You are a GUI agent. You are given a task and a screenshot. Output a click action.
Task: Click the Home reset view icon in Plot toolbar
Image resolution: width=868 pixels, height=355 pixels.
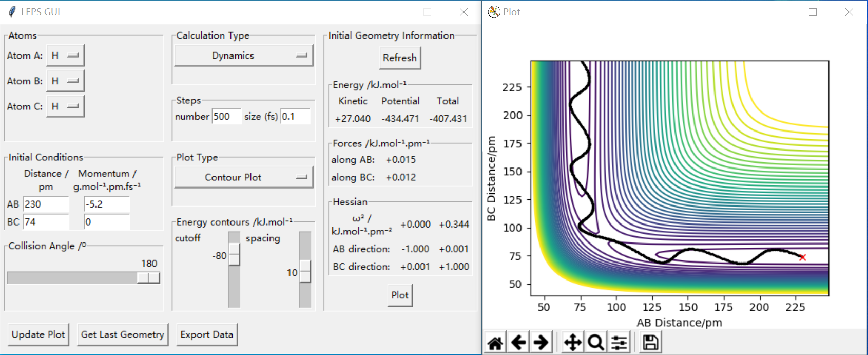point(495,342)
